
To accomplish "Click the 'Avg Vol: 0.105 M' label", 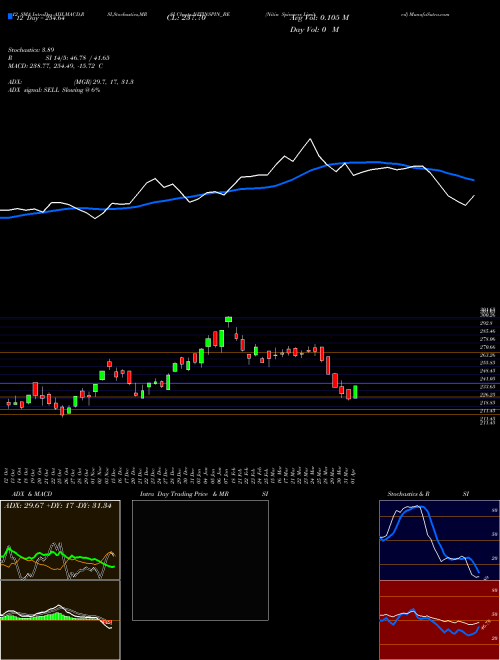I will pyautogui.click(x=319, y=18).
